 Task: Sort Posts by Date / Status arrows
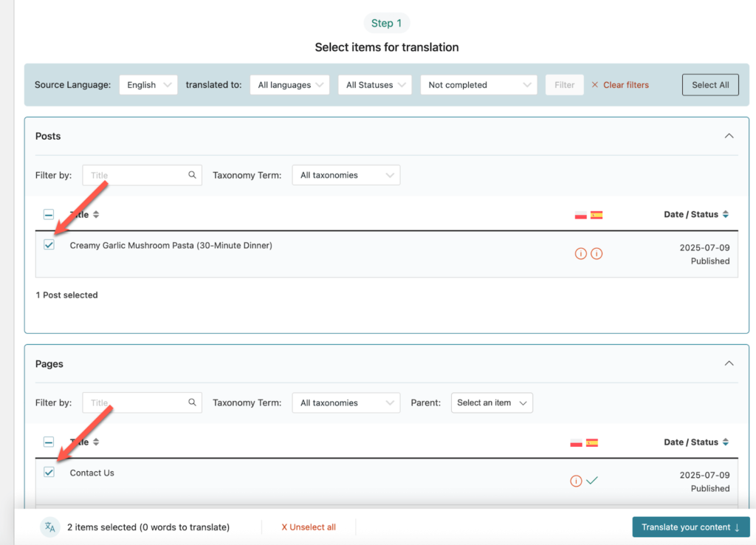click(x=726, y=215)
